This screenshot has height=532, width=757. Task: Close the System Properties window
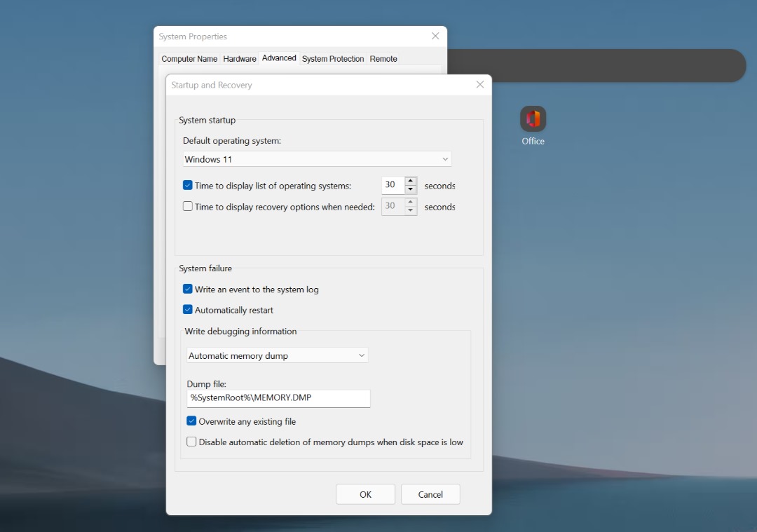click(x=435, y=36)
